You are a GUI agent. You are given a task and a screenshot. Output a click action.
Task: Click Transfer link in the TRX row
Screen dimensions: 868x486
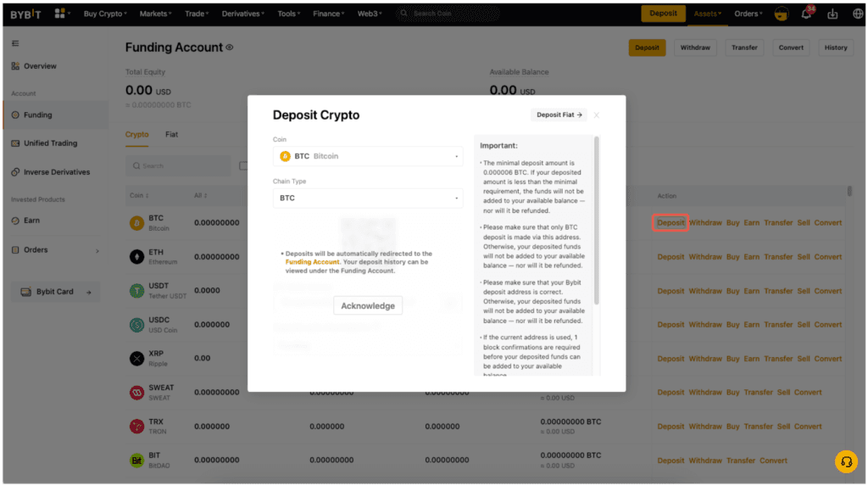[x=758, y=427]
